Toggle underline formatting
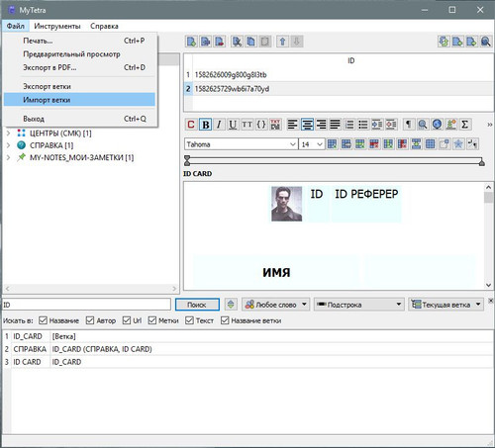495x448 pixels. click(233, 125)
